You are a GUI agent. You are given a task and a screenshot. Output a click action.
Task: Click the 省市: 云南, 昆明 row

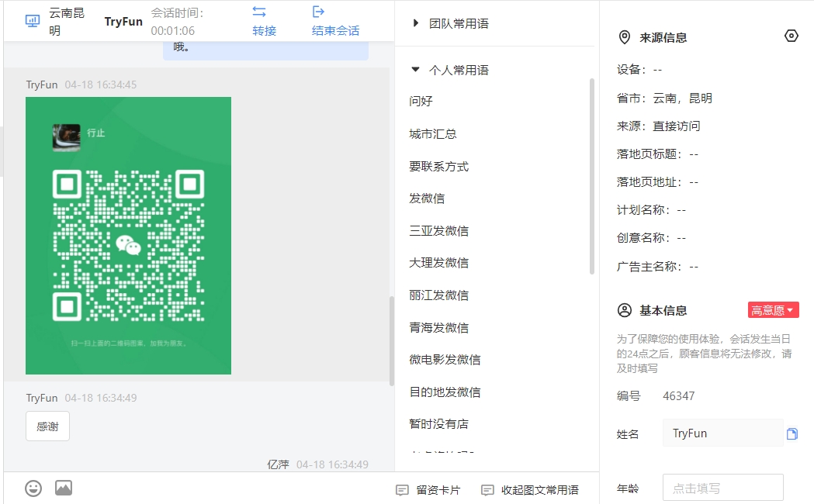[x=664, y=98]
